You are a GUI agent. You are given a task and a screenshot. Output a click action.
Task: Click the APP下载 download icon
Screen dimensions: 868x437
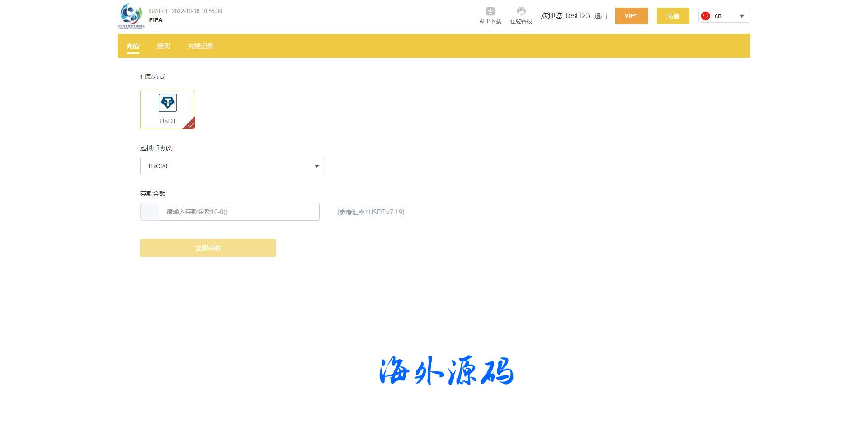point(490,12)
